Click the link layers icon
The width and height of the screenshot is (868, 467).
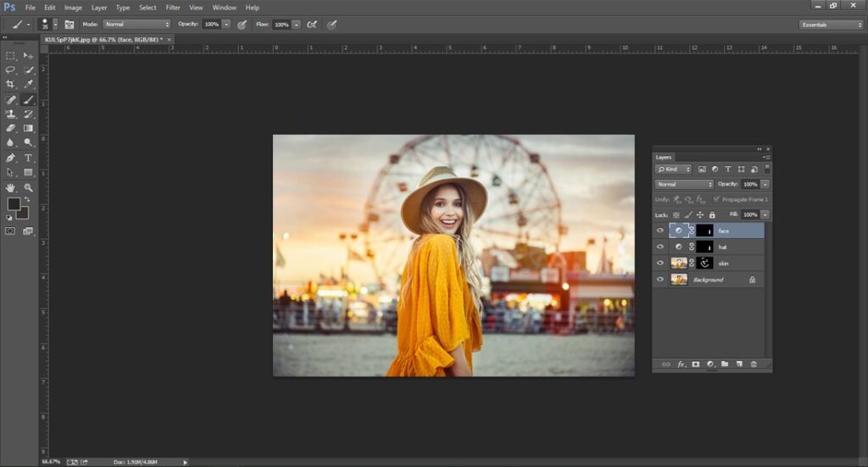click(666, 364)
